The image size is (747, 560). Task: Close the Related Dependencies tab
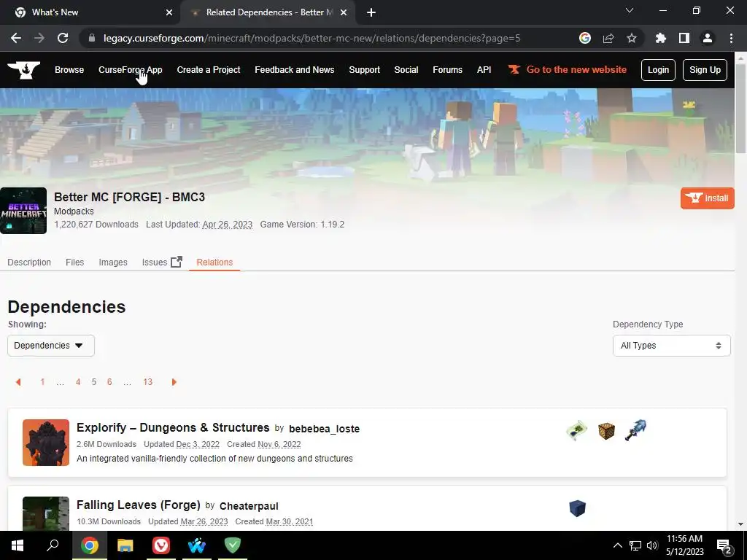tap(344, 12)
